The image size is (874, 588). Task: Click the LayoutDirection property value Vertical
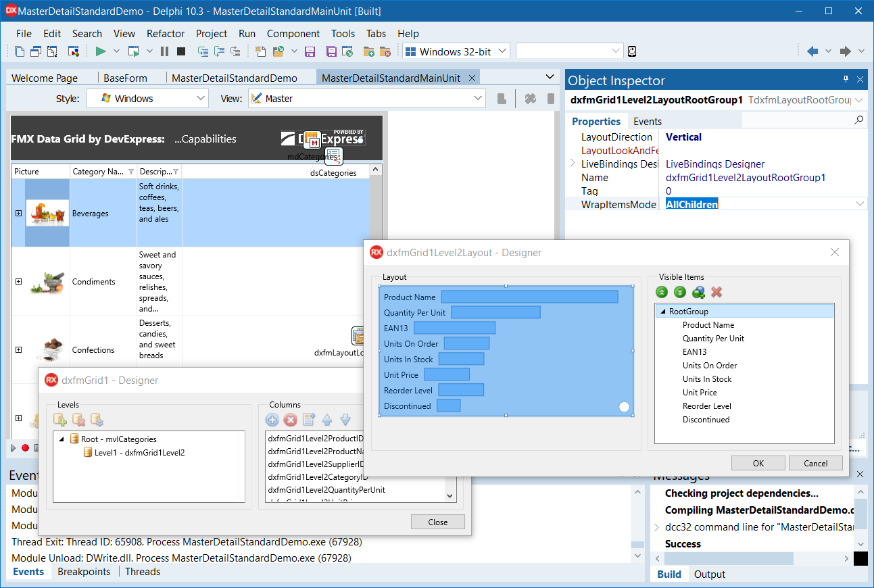pos(683,137)
